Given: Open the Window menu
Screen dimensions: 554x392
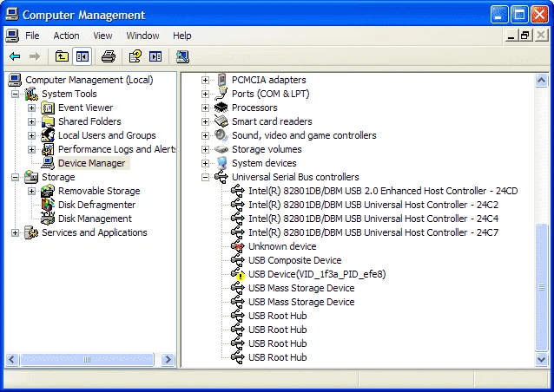Looking at the screenshot, I should [x=142, y=36].
